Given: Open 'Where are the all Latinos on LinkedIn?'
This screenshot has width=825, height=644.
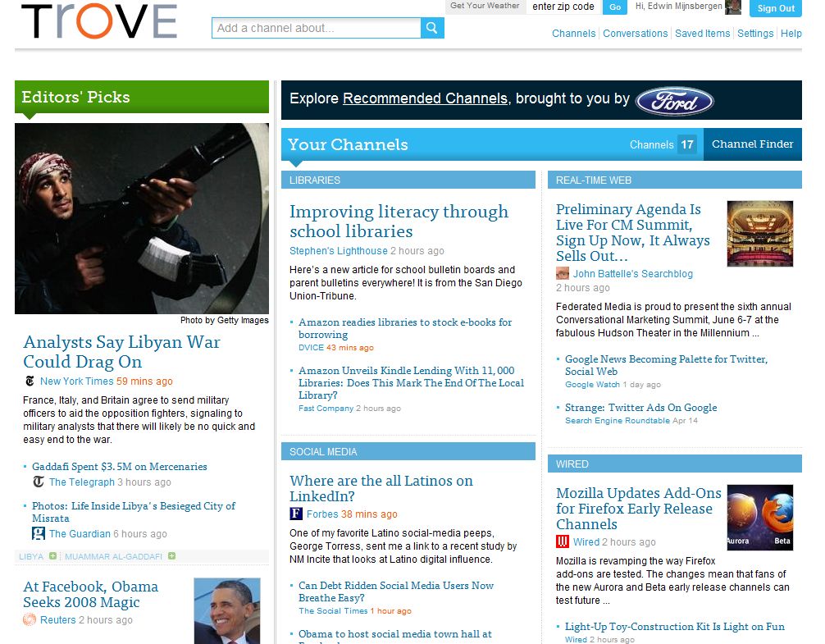Looking at the screenshot, I should (381, 488).
